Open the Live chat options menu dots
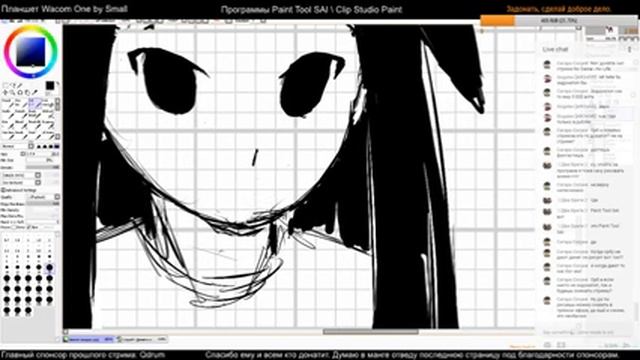The width and height of the screenshot is (640, 360). 629,49
